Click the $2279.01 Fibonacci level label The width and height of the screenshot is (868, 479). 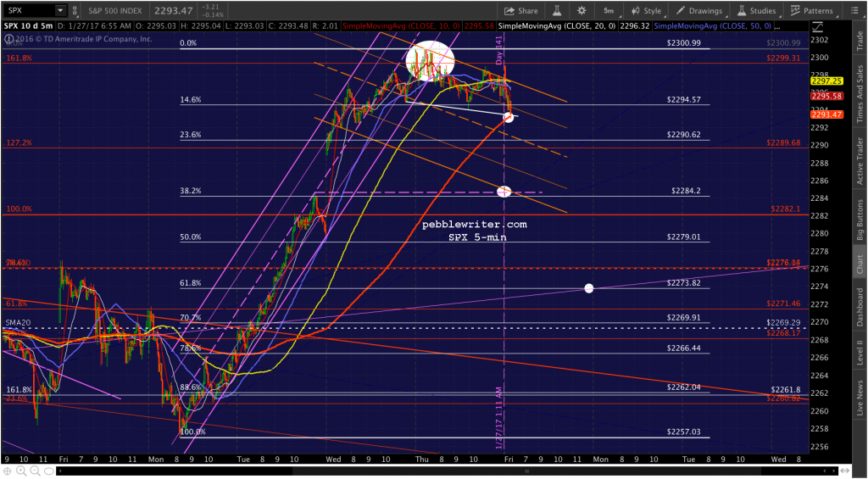684,237
